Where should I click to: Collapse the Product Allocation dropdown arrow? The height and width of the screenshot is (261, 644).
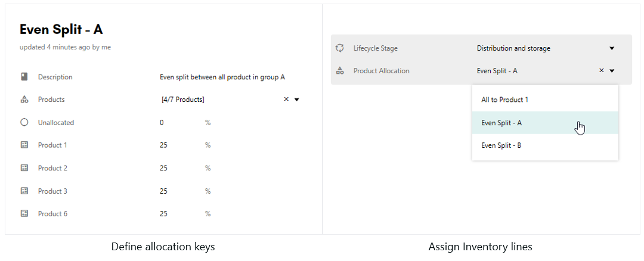612,71
